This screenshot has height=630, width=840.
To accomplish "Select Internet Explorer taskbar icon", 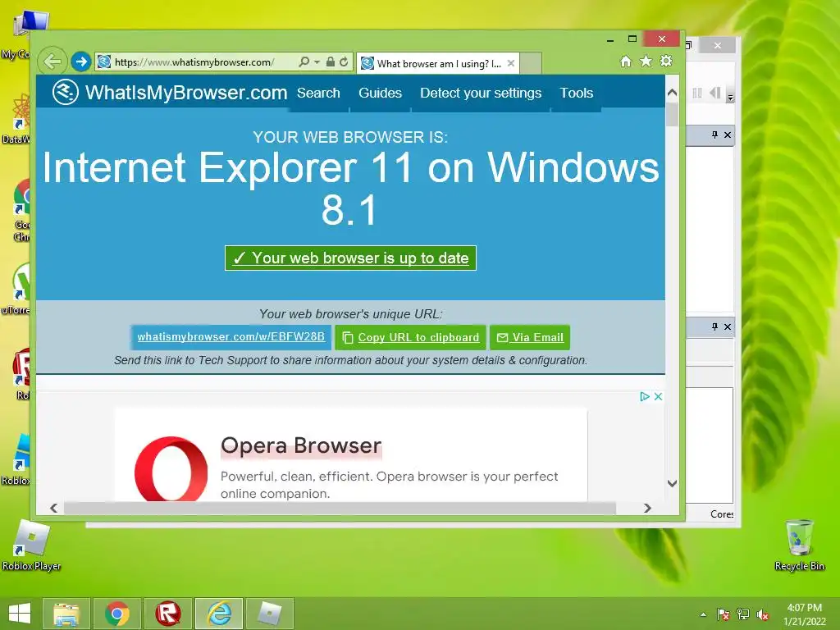I will [x=218, y=614].
